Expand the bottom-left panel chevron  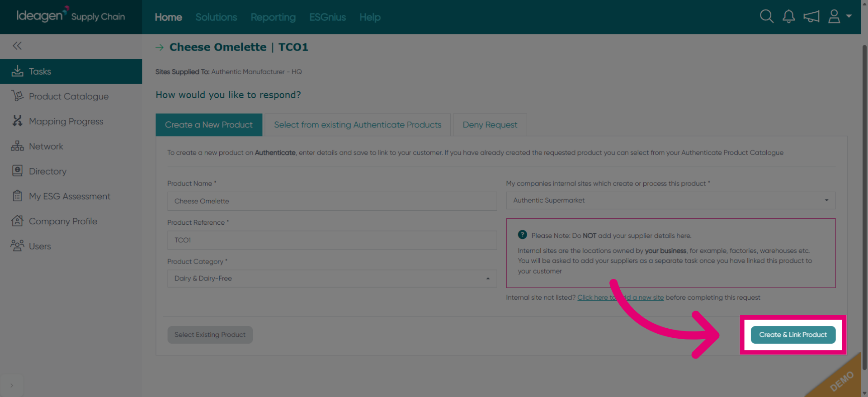[12, 385]
